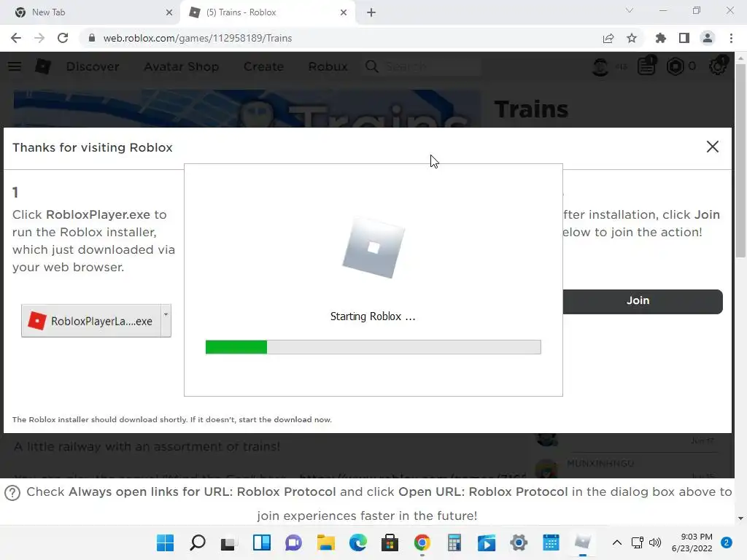This screenshot has width=747, height=560.
Task: Bookmark this page with the star icon
Action: 632,38
